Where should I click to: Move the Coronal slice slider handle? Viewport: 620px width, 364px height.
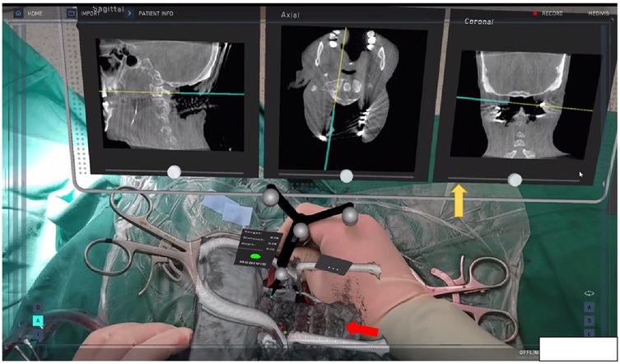point(515,180)
